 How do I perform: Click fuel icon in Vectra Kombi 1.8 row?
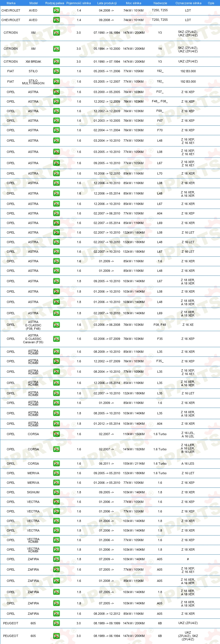click(x=56, y=550)
